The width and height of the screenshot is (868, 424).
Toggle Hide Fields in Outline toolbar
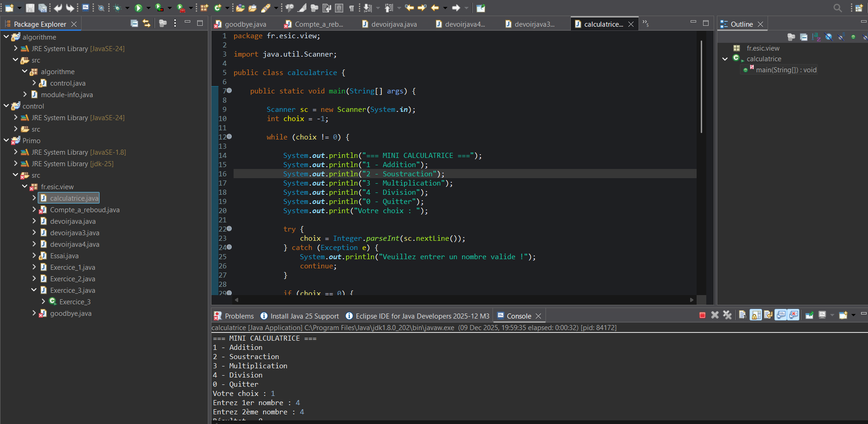pyautogui.click(x=829, y=37)
